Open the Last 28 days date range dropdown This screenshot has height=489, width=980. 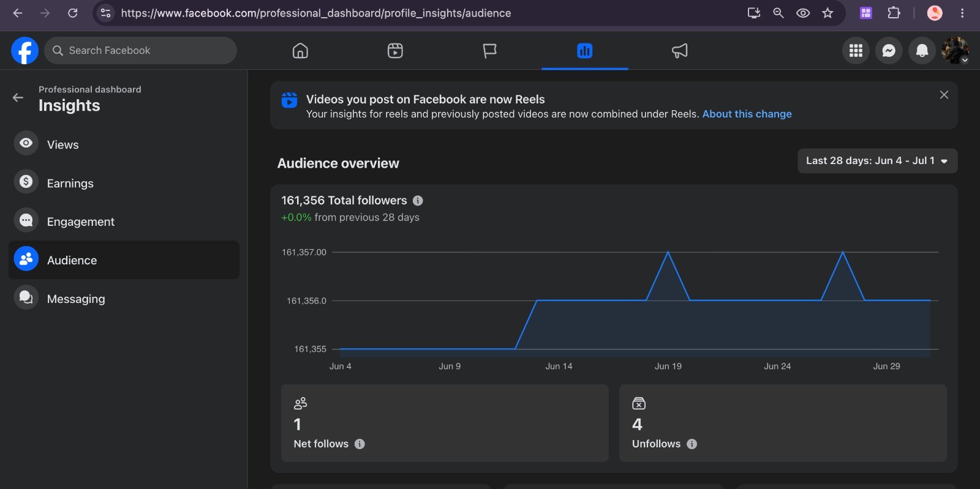click(877, 161)
